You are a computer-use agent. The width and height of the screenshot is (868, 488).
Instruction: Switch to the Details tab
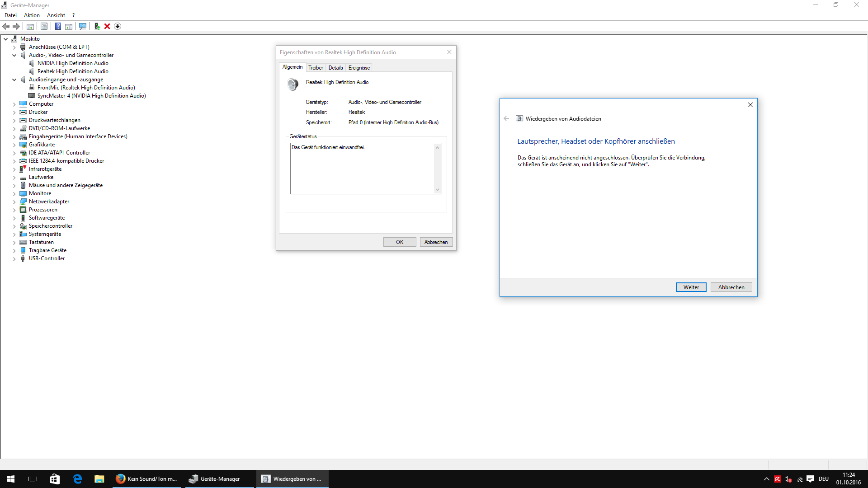pyautogui.click(x=335, y=68)
